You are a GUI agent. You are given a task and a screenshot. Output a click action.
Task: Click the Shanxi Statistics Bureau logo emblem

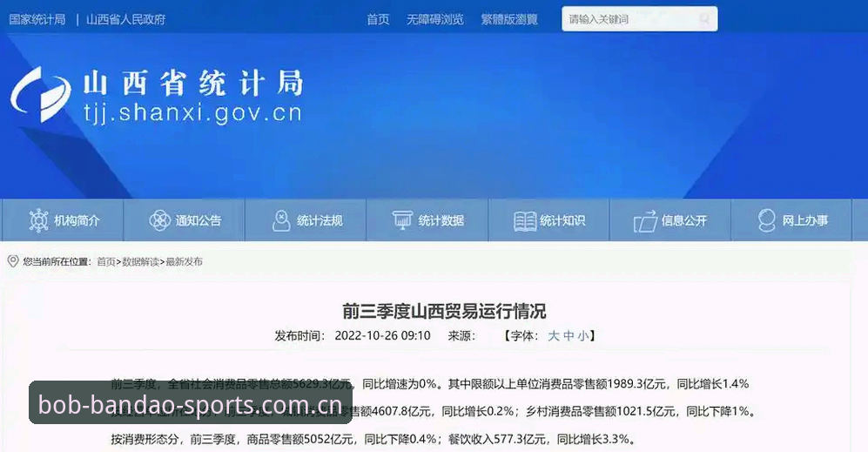point(41,94)
